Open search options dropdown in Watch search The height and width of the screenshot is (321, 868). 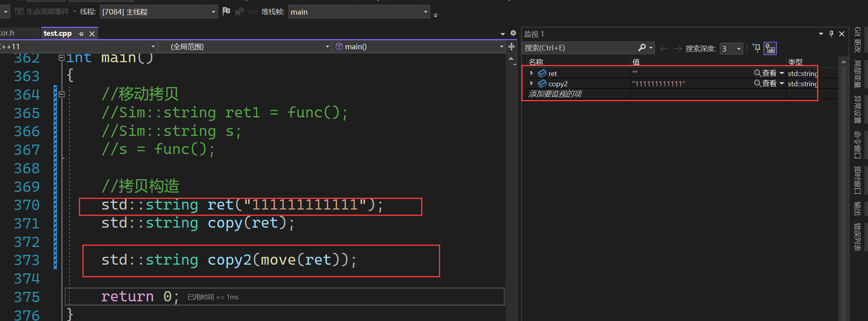pyautogui.click(x=651, y=48)
